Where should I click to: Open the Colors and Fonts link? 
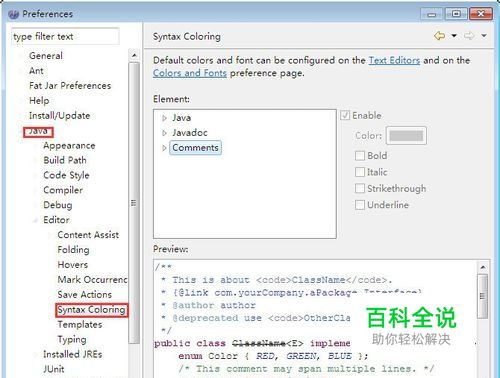tap(190, 73)
